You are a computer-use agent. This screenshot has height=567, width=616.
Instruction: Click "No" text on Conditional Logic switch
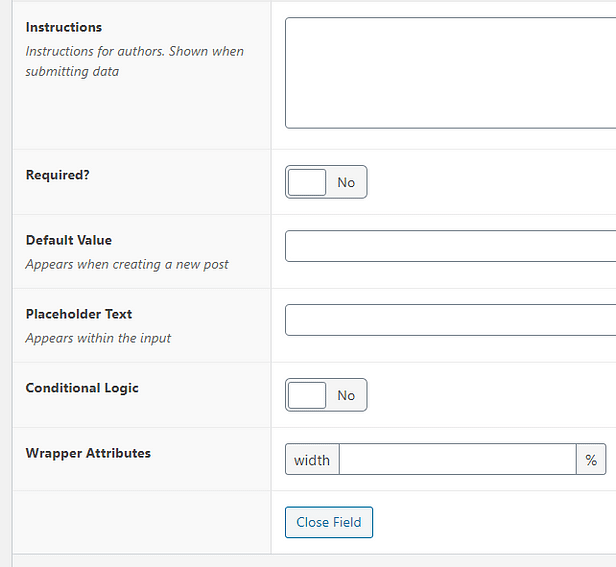click(346, 396)
